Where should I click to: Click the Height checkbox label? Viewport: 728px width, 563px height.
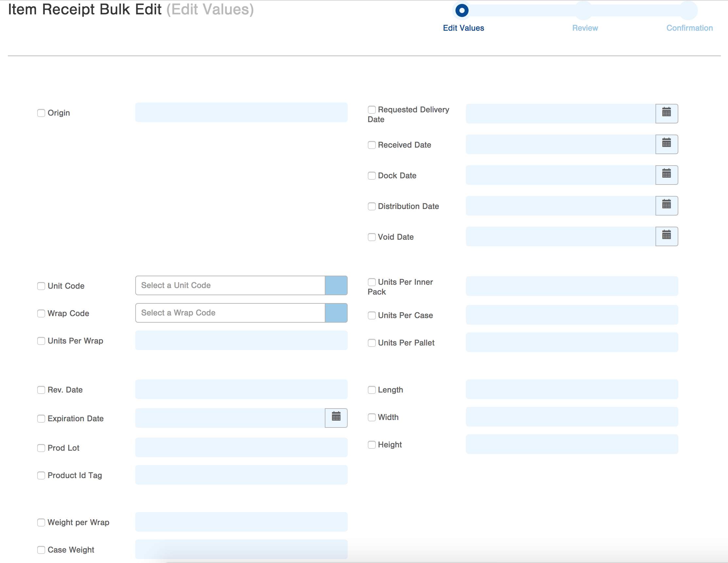(x=389, y=444)
